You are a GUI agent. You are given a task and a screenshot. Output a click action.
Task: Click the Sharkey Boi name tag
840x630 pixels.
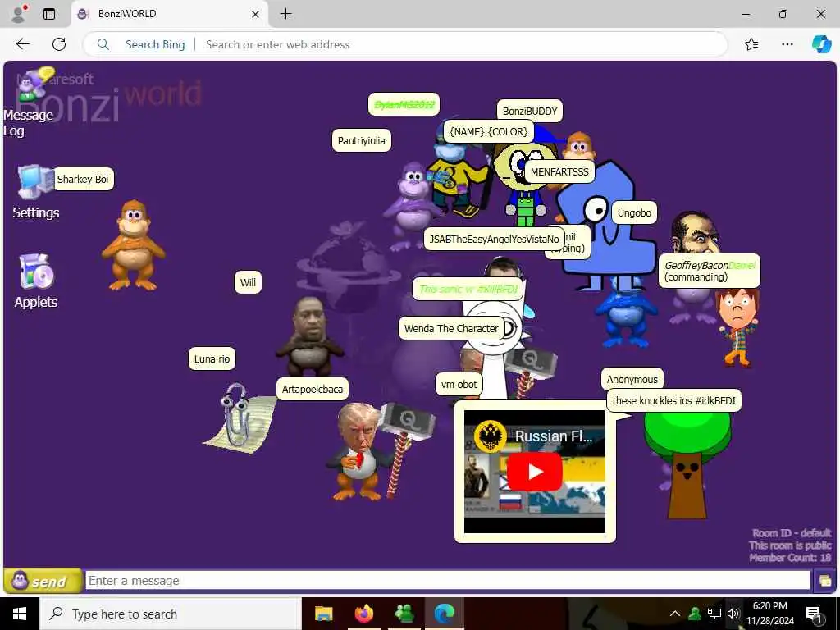tap(83, 179)
